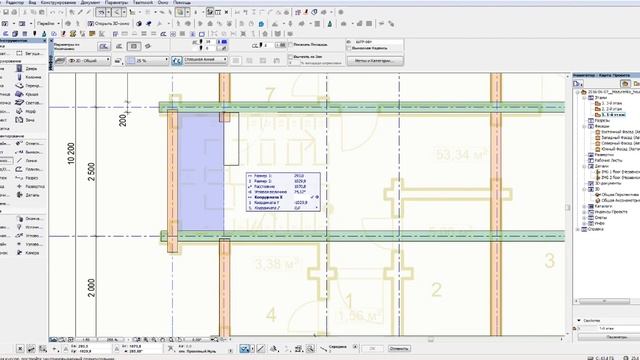The height and width of the screenshot is (360, 640).
Task: Select the Источник света (lamp) tool
Action: (29, 227)
